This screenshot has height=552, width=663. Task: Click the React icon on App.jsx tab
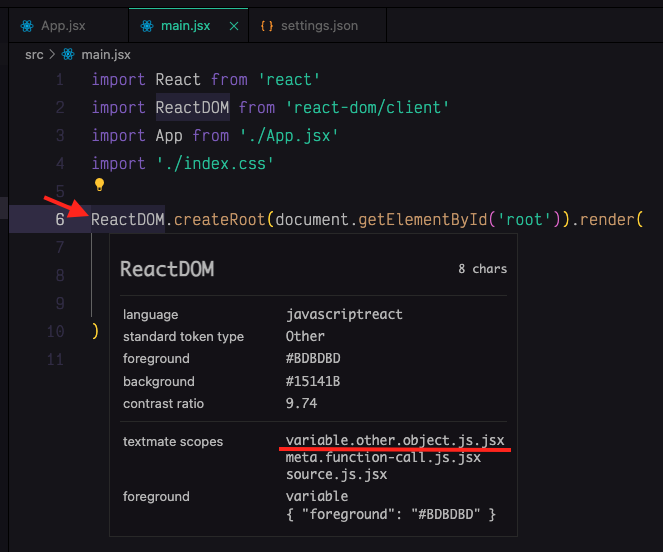26,24
